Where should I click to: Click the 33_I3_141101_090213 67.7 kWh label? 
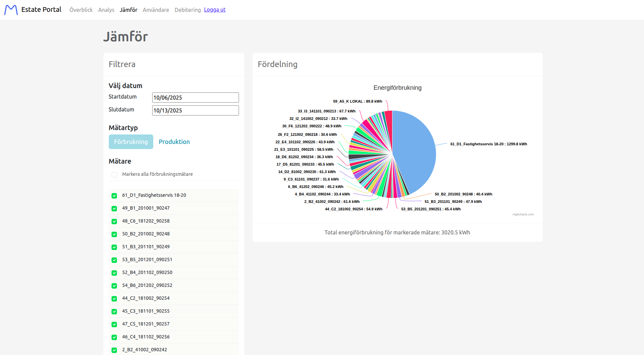coord(327,111)
